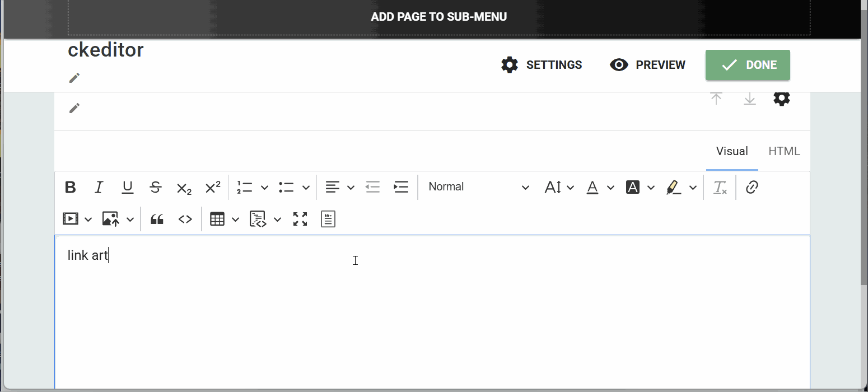
Task: Open numbered list style options
Action: pos(265,187)
